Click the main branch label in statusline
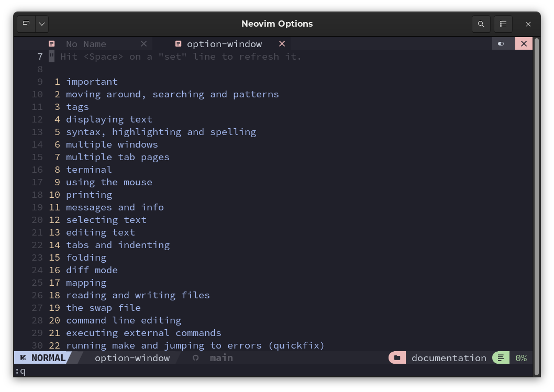The image size is (554, 392). click(221, 358)
